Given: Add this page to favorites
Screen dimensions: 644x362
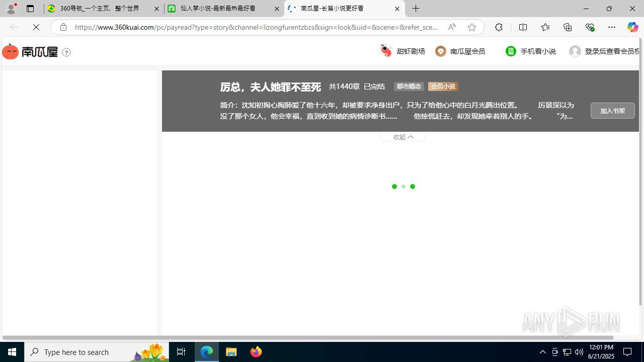Looking at the screenshot, I should 472,27.
